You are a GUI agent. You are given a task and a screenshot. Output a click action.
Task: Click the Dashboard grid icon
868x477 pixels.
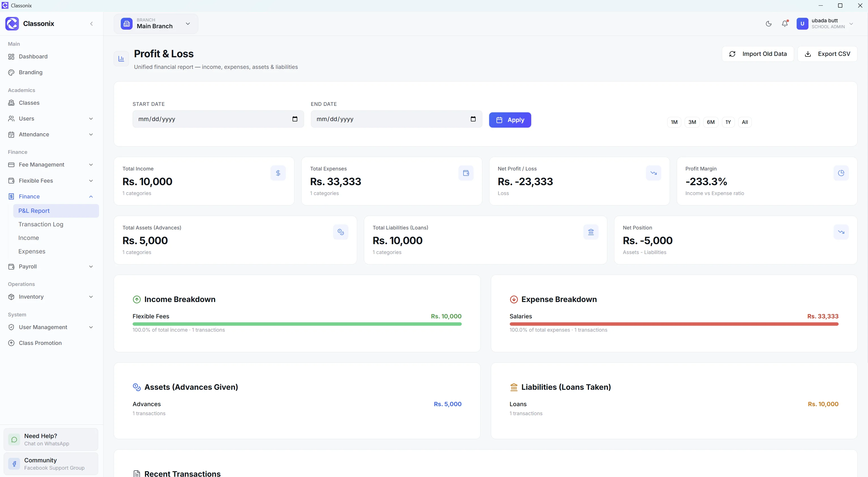(11, 57)
